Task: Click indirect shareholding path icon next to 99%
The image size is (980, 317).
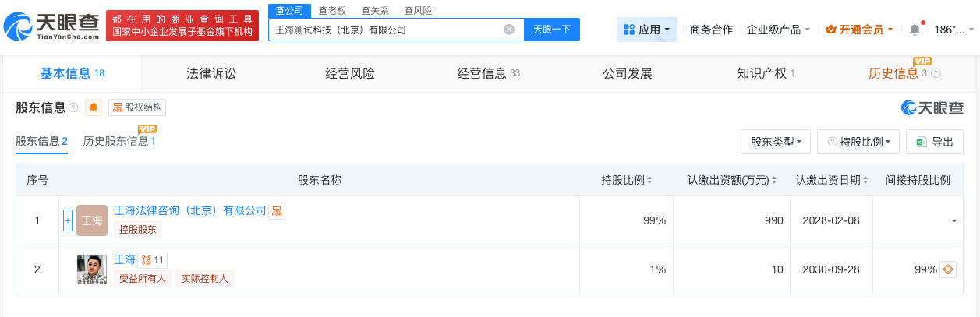Action: point(948,269)
